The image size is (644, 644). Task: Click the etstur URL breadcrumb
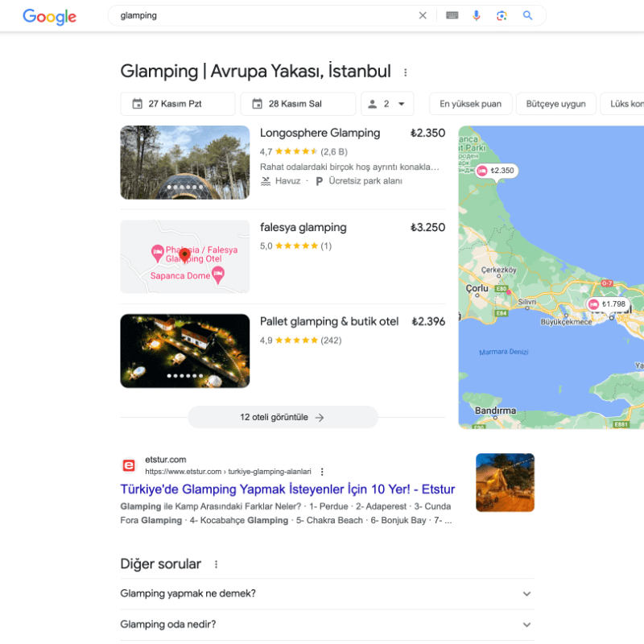[228, 472]
